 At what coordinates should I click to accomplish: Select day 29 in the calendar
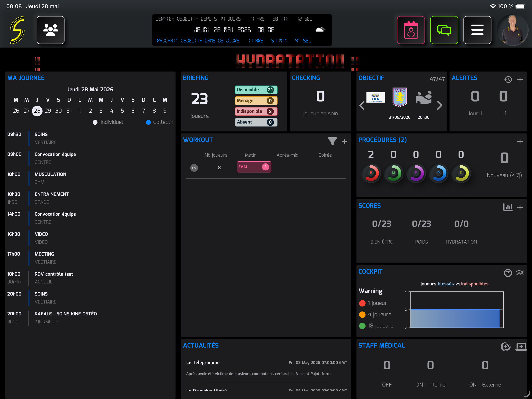tap(48, 111)
